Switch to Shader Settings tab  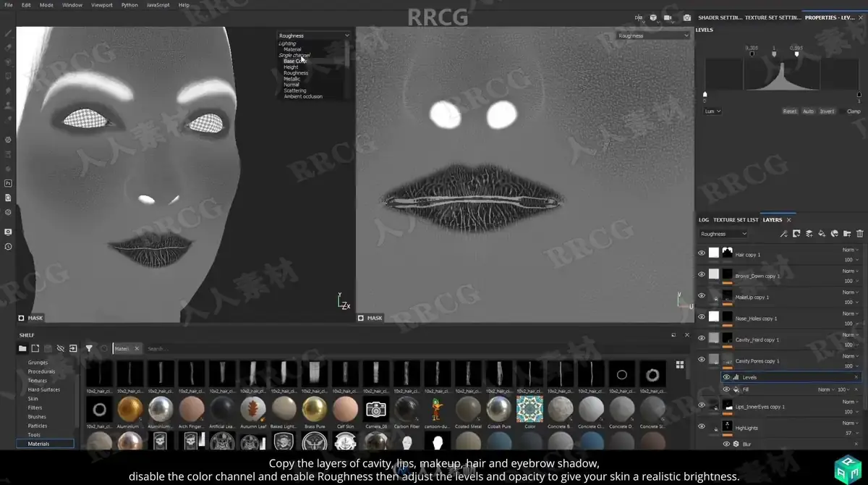720,17
